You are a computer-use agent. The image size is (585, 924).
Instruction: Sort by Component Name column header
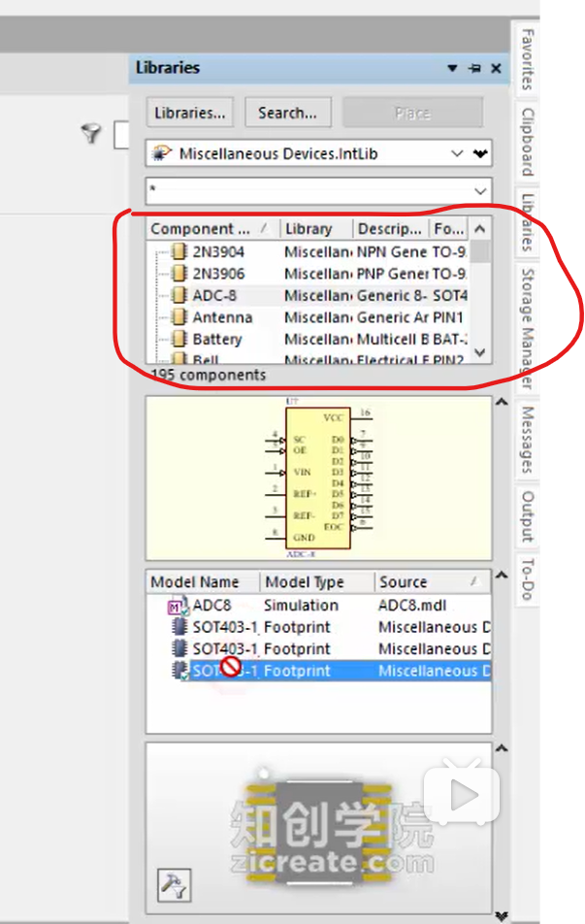coord(212,229)
